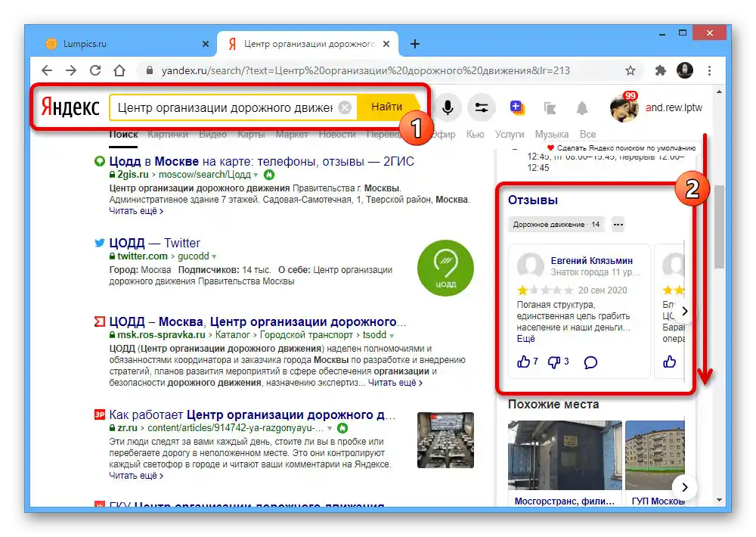The image size is (756, 537).
Task: Click the Найти search button
Action: (386, 107)
